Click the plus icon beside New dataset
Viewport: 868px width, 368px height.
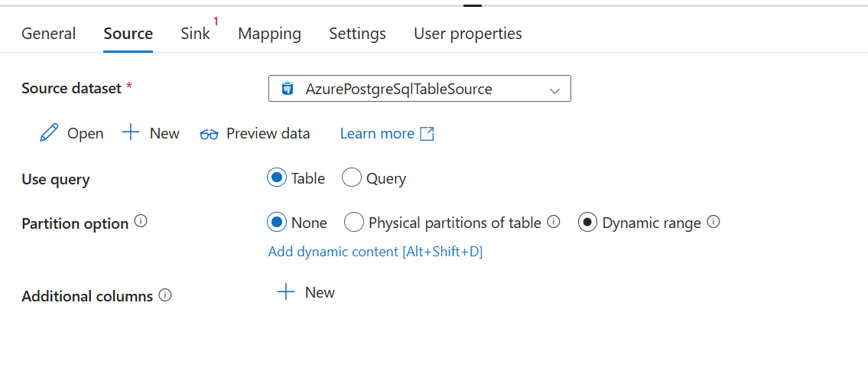click(x=131, y=132)
